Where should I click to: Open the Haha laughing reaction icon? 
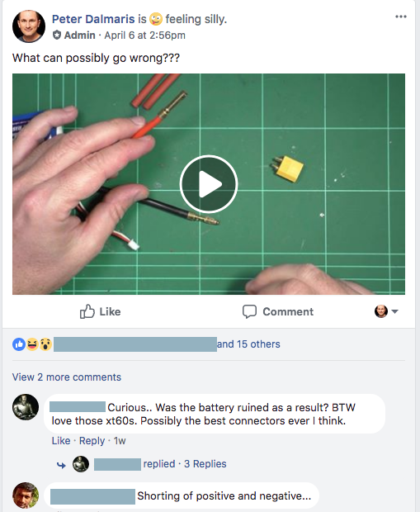click(x=32, y=344)
